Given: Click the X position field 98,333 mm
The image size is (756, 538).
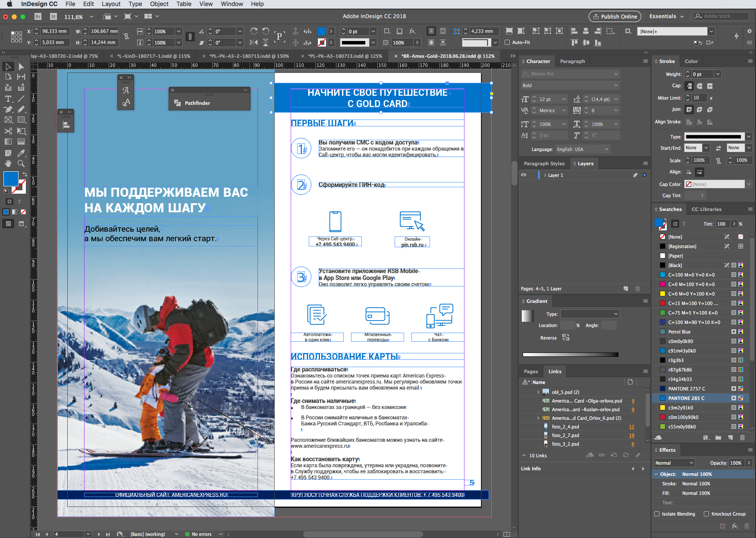Looking at the screenshot, I should (54, 31).
